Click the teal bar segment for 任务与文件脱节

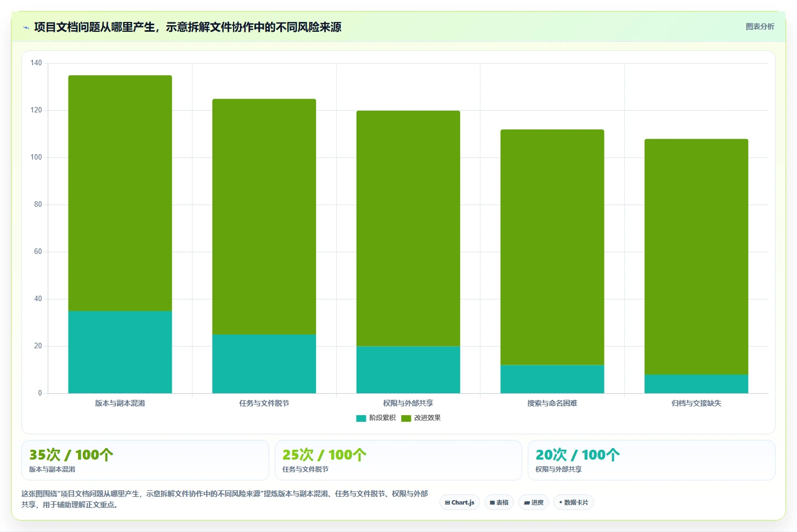click(264, 364)
